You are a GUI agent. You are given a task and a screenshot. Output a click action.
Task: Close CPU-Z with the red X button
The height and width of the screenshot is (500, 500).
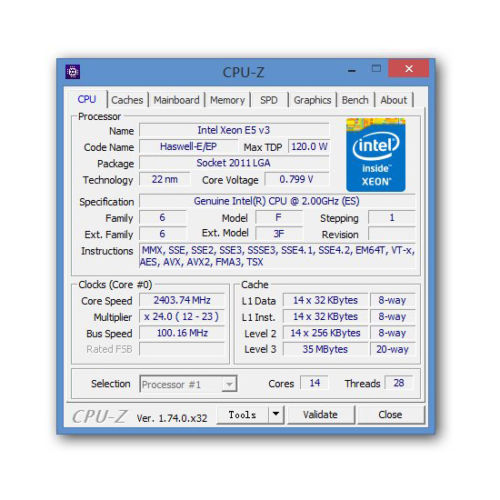coord(409,69)
